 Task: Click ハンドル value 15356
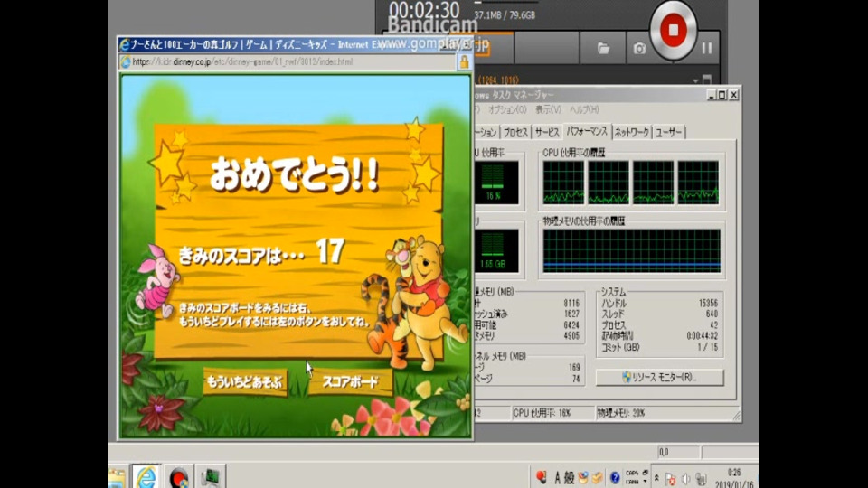coord(708,304)
